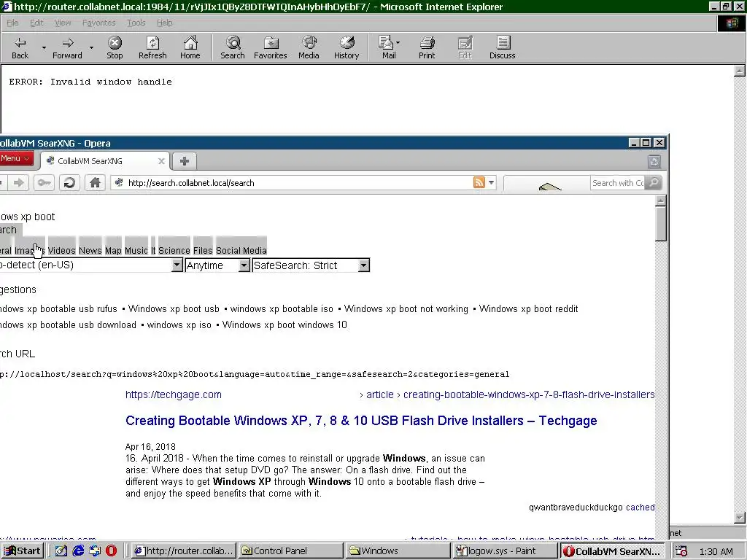
Task: Stop page loading in Internet Explorer
Action: point(115,47)
